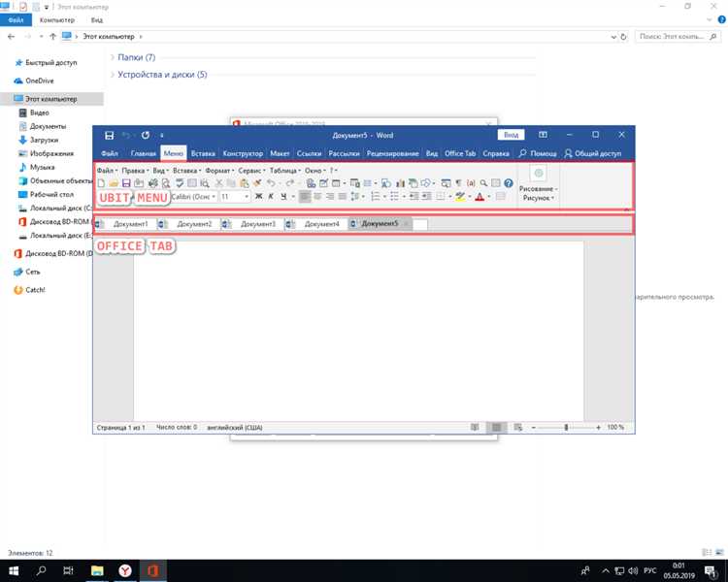Click the blue Help question mark icon
Image resolution: width=728 pixels, height=582 pixels.
point(508,182)
